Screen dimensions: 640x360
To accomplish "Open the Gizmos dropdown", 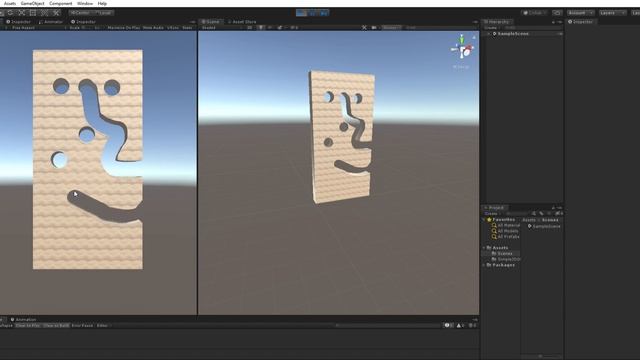I will (391, 28).
